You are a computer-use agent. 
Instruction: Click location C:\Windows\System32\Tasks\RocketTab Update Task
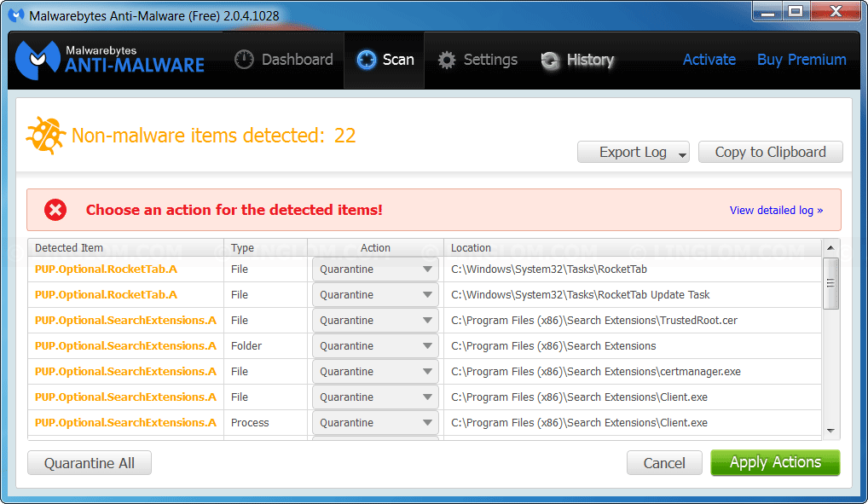click(580, 295)
